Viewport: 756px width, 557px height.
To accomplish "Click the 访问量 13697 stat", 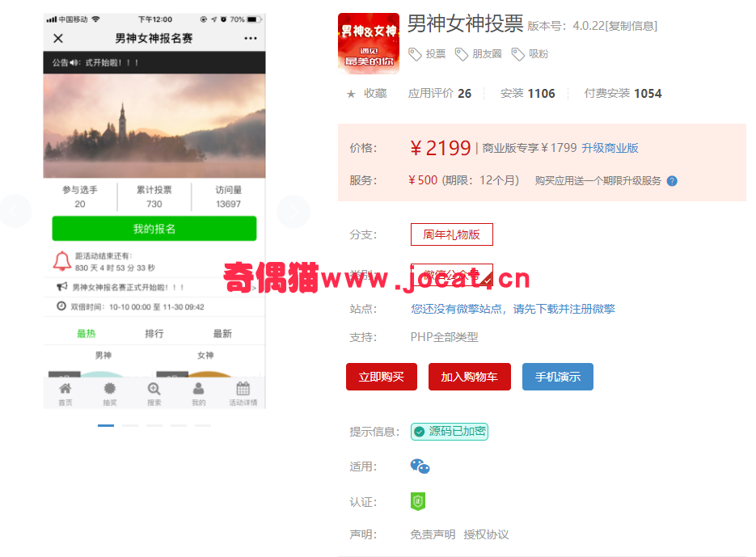I will click(229, 196).
